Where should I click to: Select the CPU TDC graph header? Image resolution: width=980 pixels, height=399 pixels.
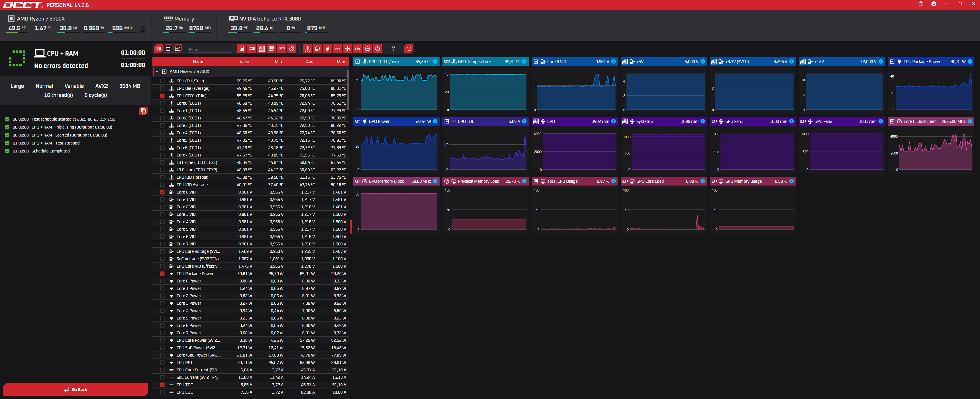point(485,121)
